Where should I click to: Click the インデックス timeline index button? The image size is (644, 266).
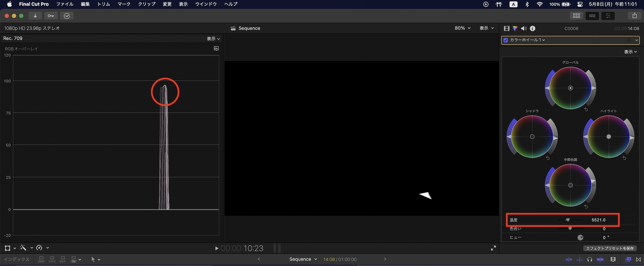(16, 259)
